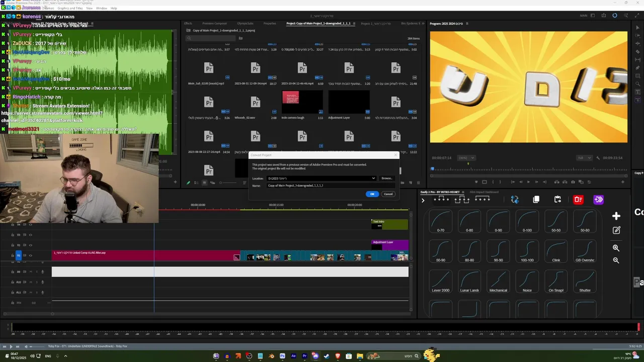Click the purple fast-forward Easify icon
This screenshot has height=362, width=644.
[x=599, y=200]
